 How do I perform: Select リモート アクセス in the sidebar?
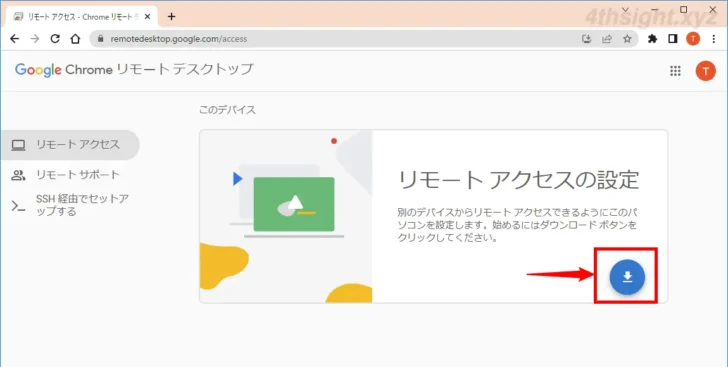pyautogui.click(x=70, y=145)
